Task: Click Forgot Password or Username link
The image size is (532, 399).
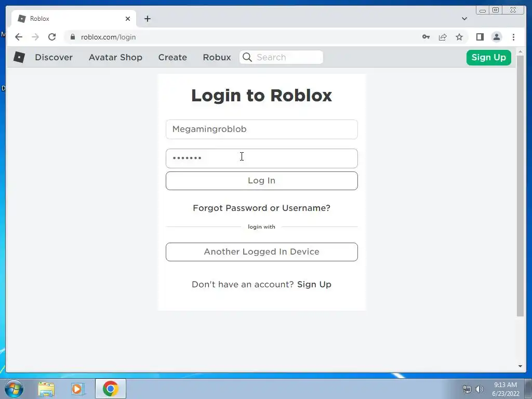Action: pos(261,208)
